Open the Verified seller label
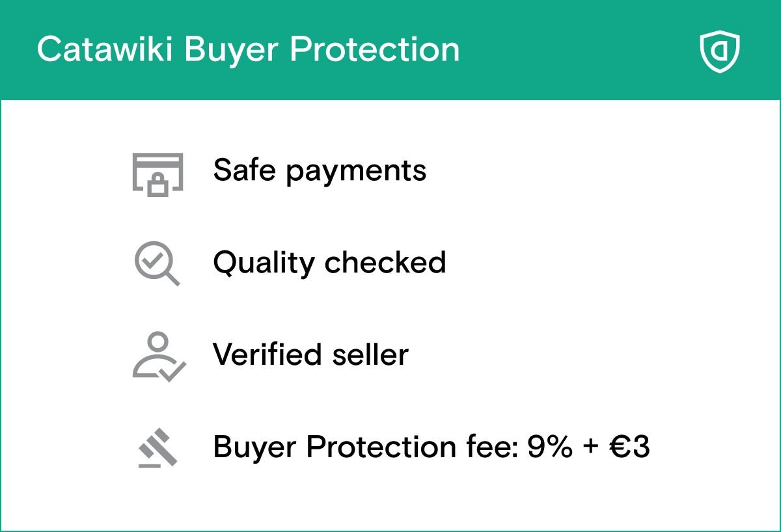Image resolution: width=781 pixels, height=532 pixels. coord(310,355)
